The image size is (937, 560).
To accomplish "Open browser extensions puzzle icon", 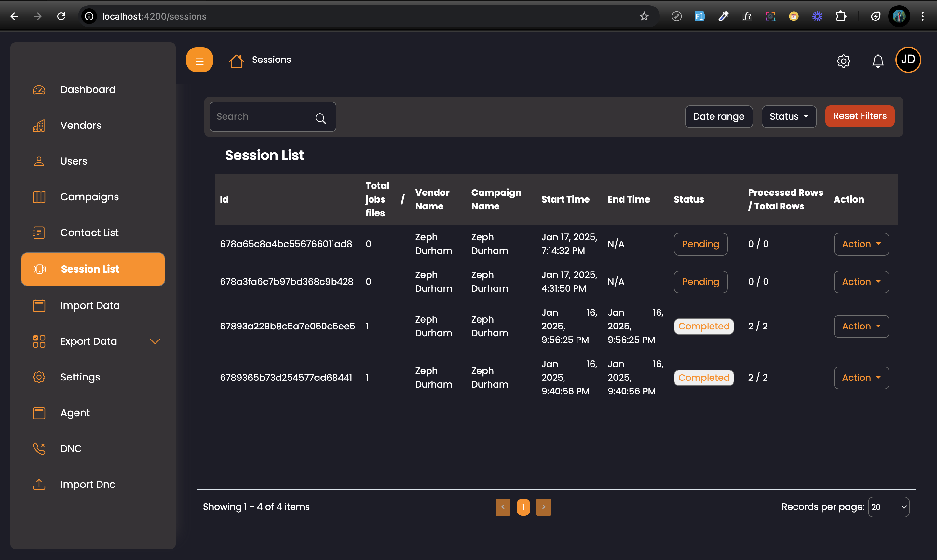I will pos(841,16).
